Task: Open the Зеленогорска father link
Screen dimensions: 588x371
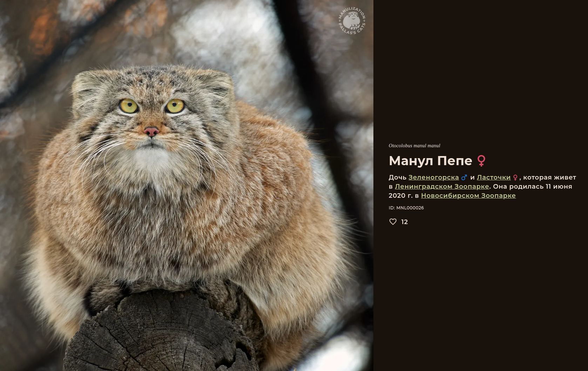Action: [x=433, y=177]
